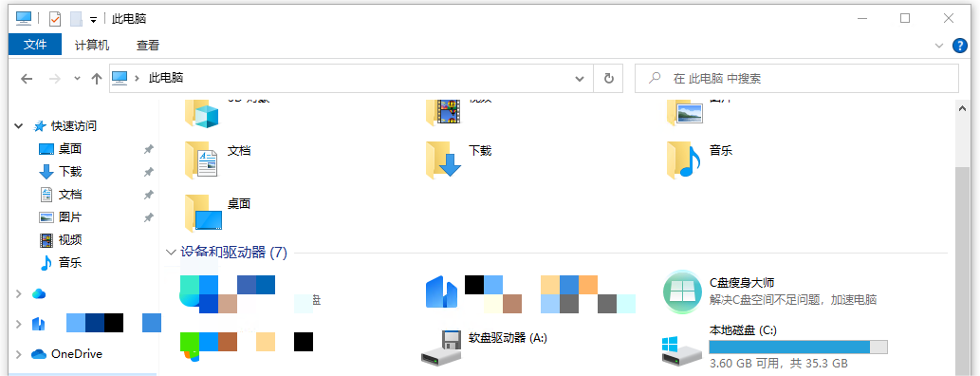Click the 在 此电脑 中搜索 search box

tap(796, 79)
